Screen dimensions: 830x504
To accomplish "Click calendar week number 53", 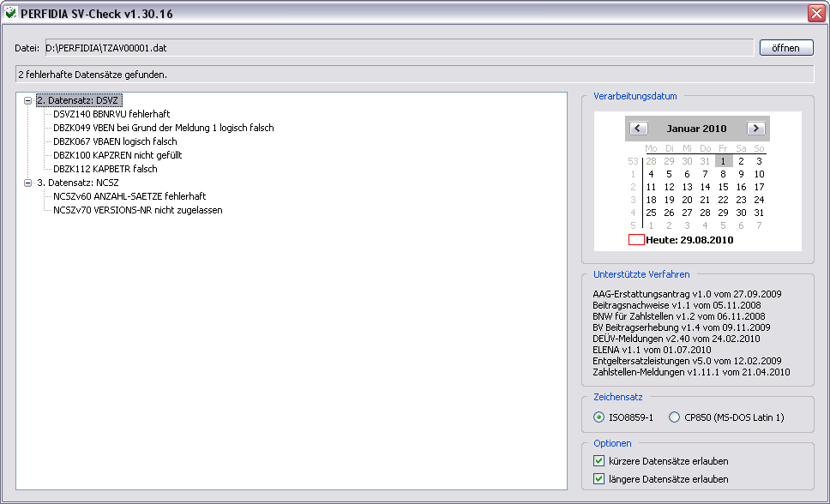I will coord(633,161).
